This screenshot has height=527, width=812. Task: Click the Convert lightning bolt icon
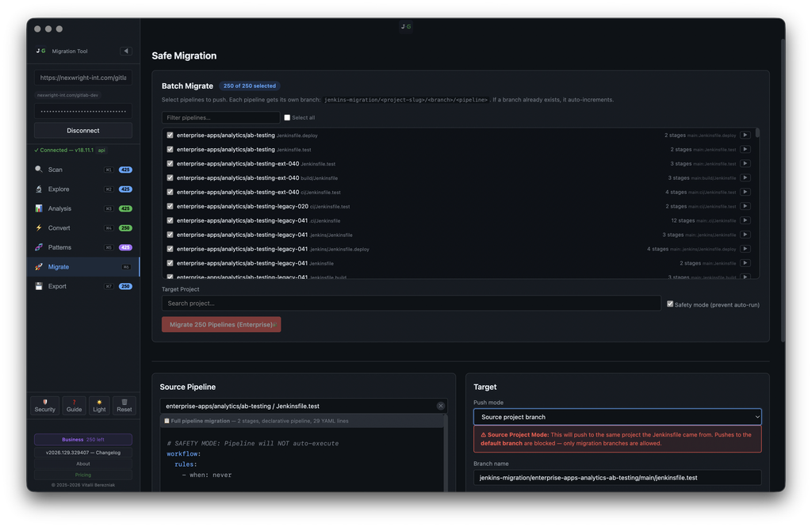pos(39,227)
